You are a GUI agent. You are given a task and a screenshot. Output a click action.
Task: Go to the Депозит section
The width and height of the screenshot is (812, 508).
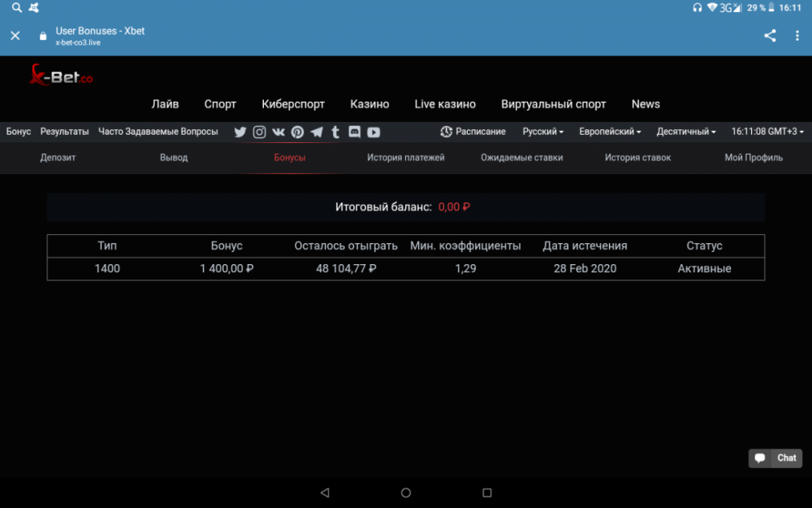58,157
